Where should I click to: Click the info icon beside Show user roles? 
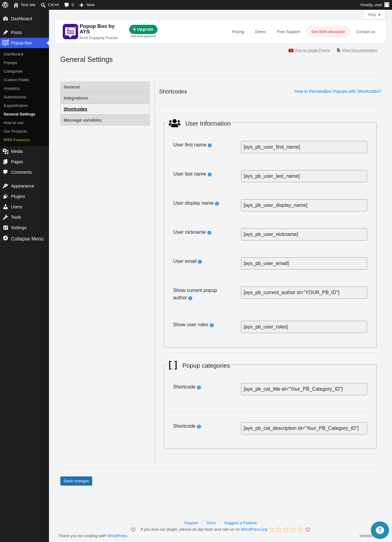tap(212, 325)
